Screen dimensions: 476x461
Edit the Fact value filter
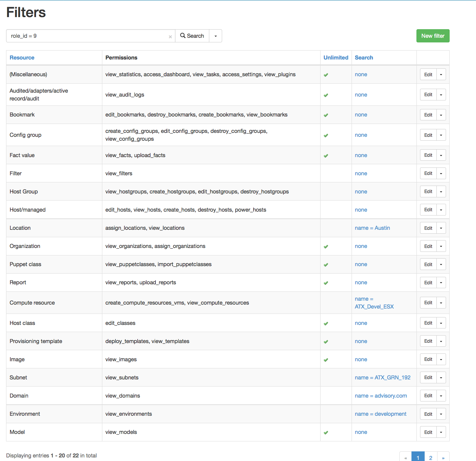coord(428,155)
